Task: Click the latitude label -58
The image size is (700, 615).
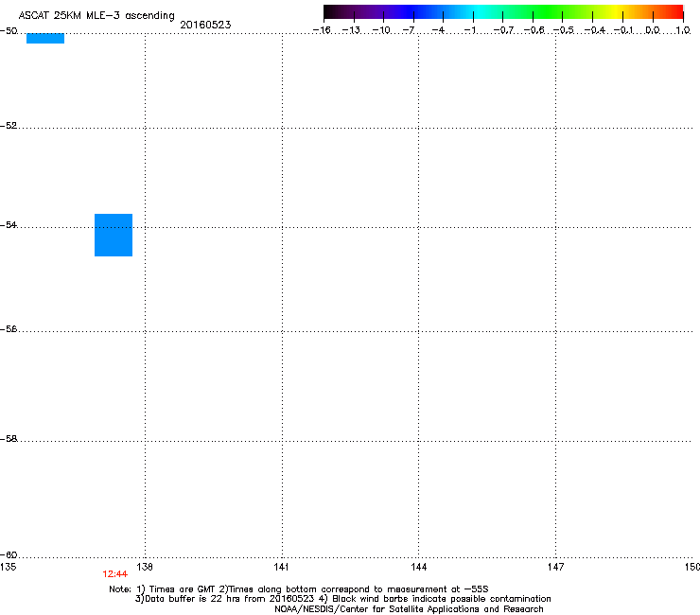Action: coord(9,439)
